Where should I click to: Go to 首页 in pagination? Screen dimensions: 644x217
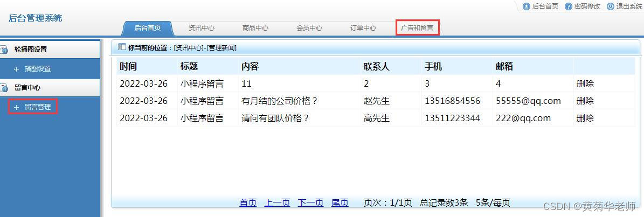[x=248, y=202]
